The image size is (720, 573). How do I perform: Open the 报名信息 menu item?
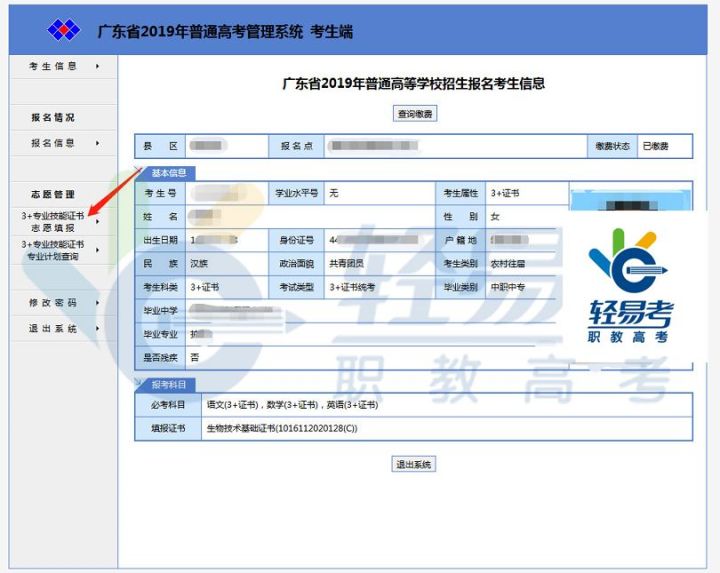point(52,143)
